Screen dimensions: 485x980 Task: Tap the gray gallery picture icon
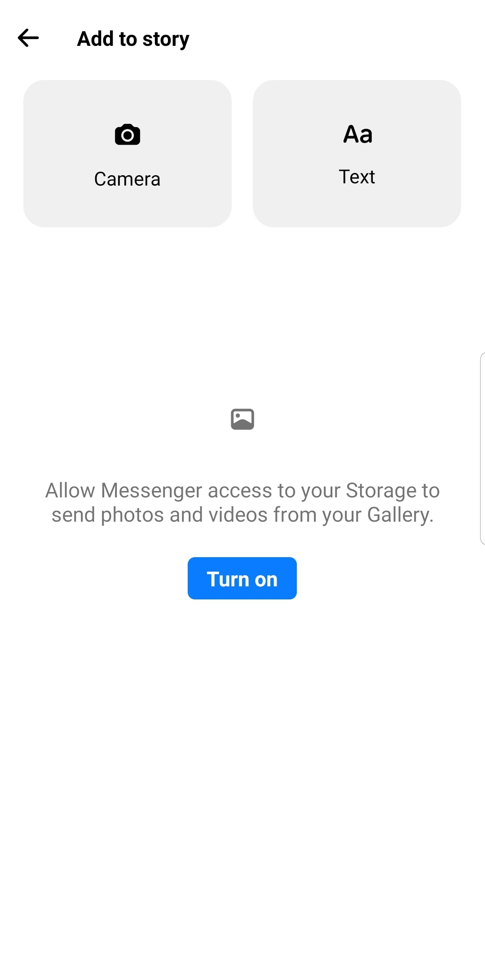242,419
